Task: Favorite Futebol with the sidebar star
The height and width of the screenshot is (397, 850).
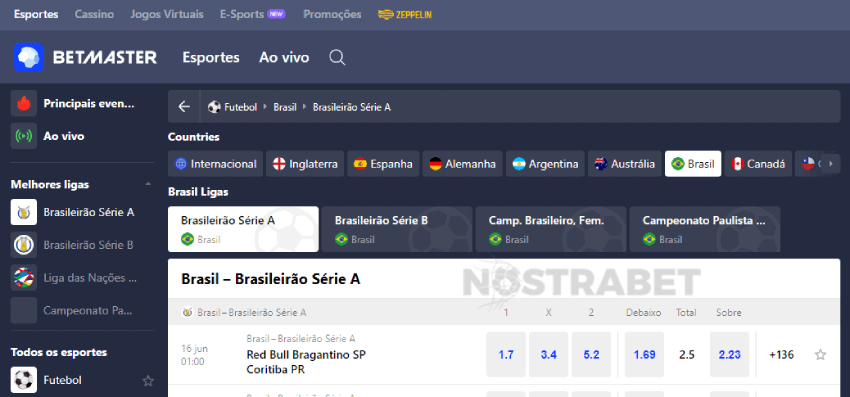Action: pyautogui.click(x=147, y=381)
